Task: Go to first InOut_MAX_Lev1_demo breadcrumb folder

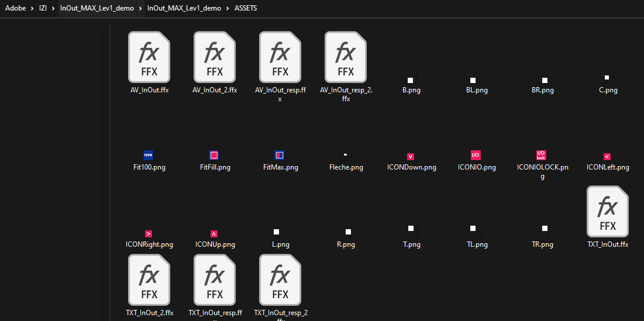Action: pyautogui.click(x=97, y=8)
